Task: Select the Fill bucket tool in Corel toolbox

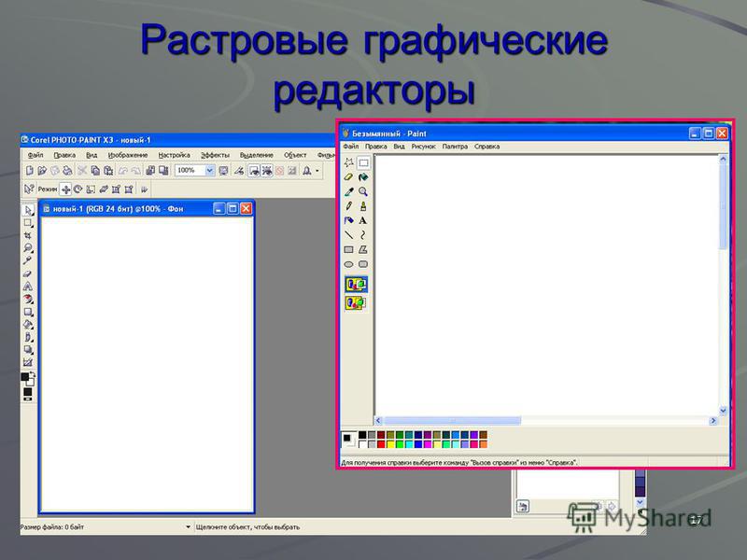Action: 28,325
